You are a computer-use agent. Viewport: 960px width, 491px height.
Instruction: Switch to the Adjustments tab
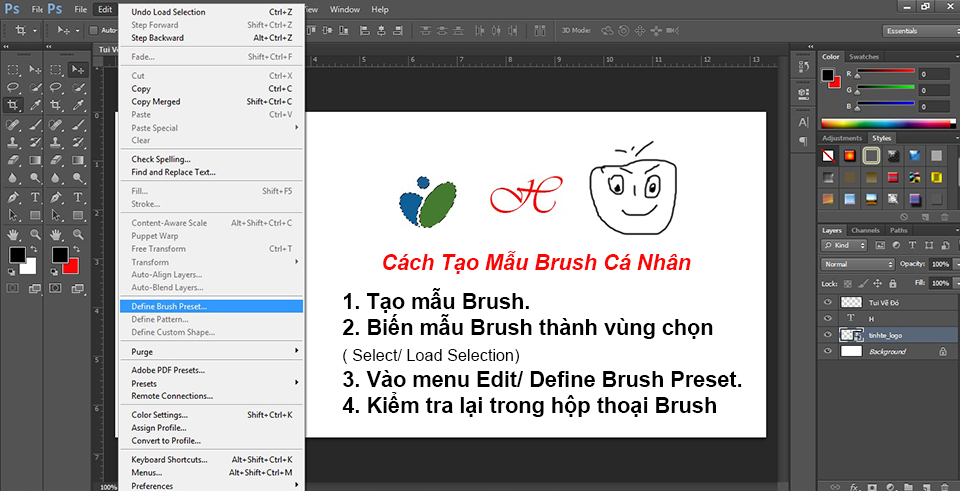tap(841, 138)
